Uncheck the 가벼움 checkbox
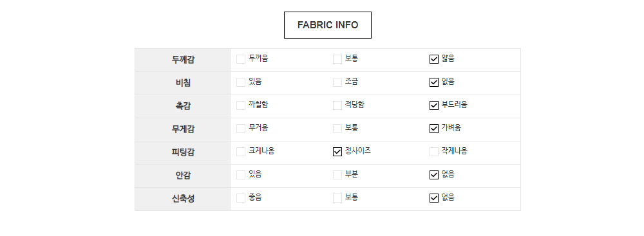This screenshot has height=236, width=644. point(433,129)
